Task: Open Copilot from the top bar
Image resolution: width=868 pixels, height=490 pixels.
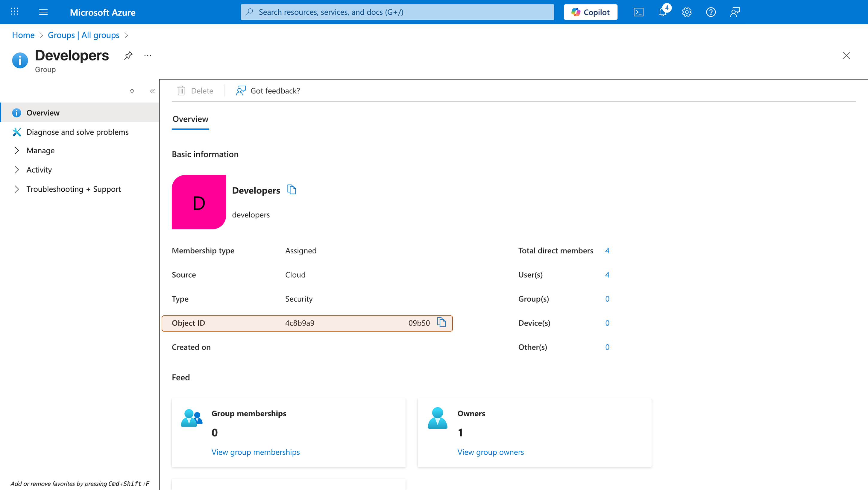Action: [x=590, y=12]
